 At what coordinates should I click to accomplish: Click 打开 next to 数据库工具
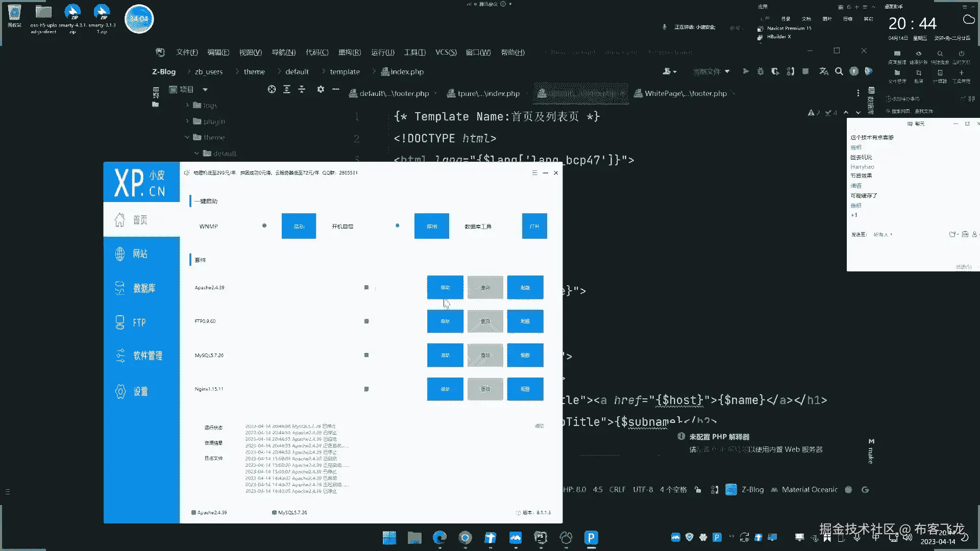[x=534, y=226]
